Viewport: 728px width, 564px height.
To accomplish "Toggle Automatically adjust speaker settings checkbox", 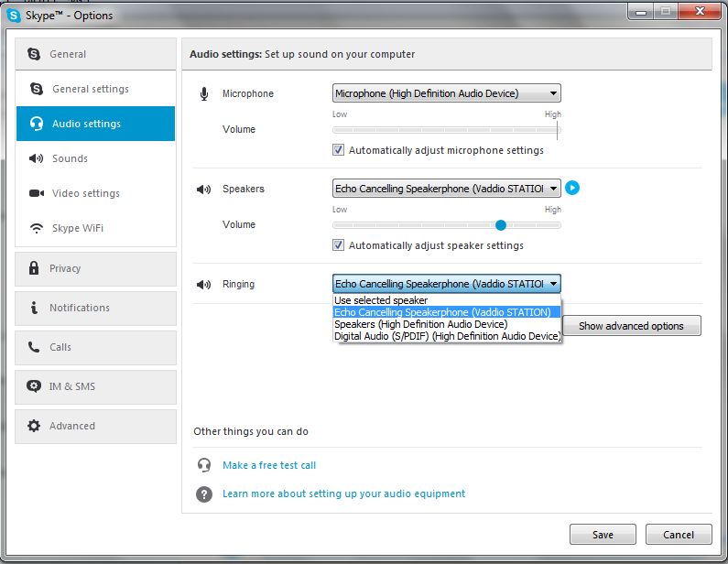I will (338, 245).
